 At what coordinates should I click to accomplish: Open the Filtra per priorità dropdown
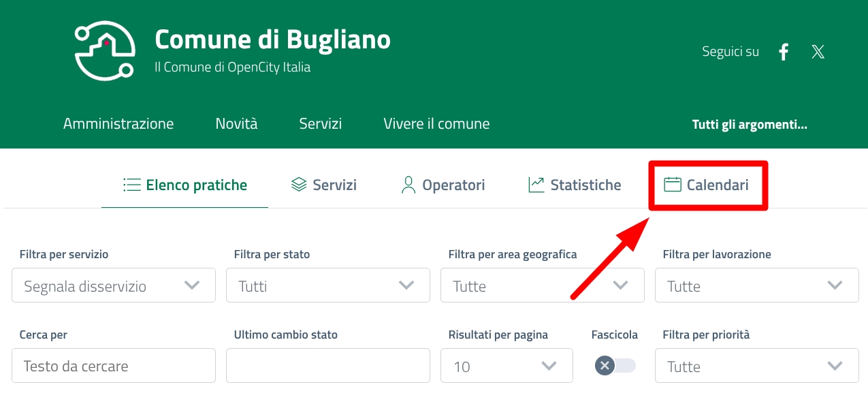(757, 366)
